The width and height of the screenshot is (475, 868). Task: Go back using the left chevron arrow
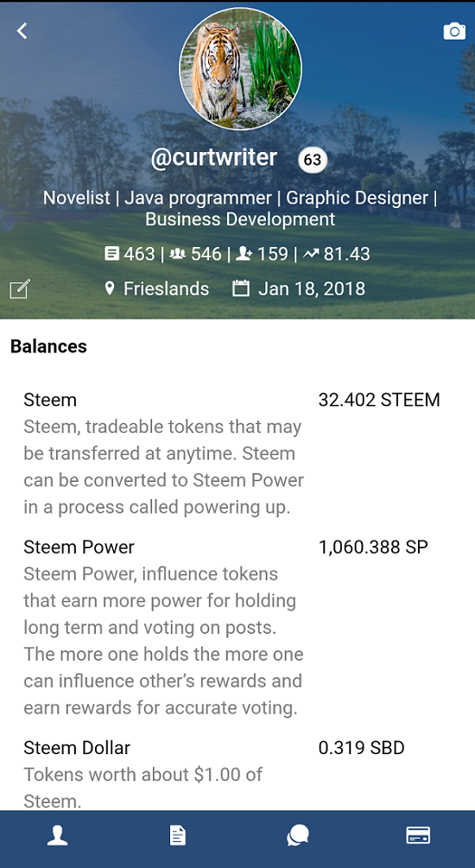click(x=22, y=31)
